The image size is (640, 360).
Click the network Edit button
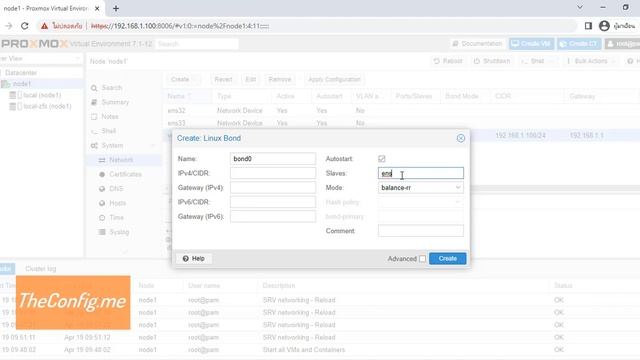click(251, 79)
